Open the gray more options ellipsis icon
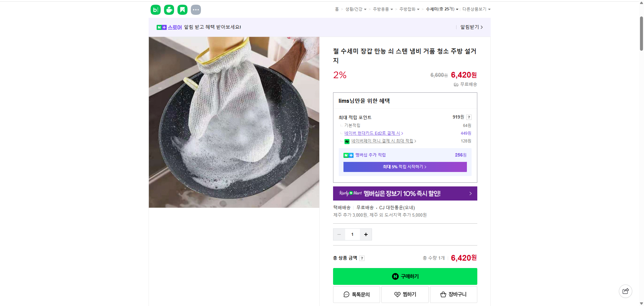This screenshot has height=306, width=644. point(196,10)
